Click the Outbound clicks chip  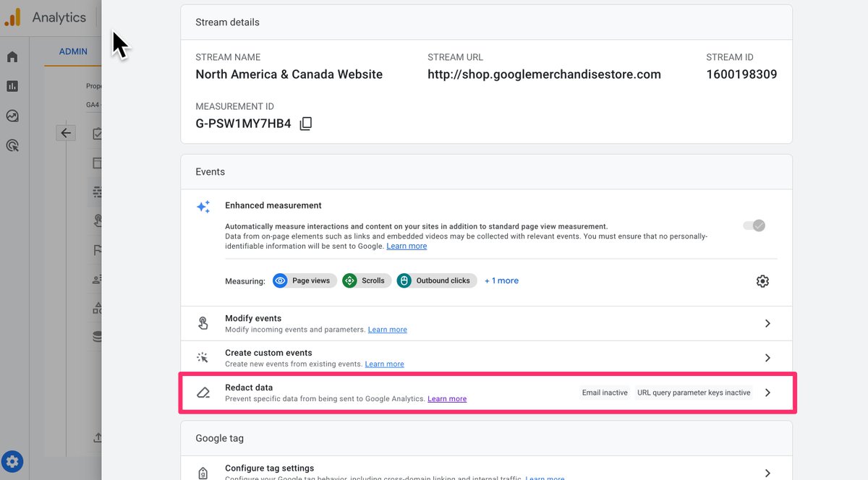click(437, 280)
